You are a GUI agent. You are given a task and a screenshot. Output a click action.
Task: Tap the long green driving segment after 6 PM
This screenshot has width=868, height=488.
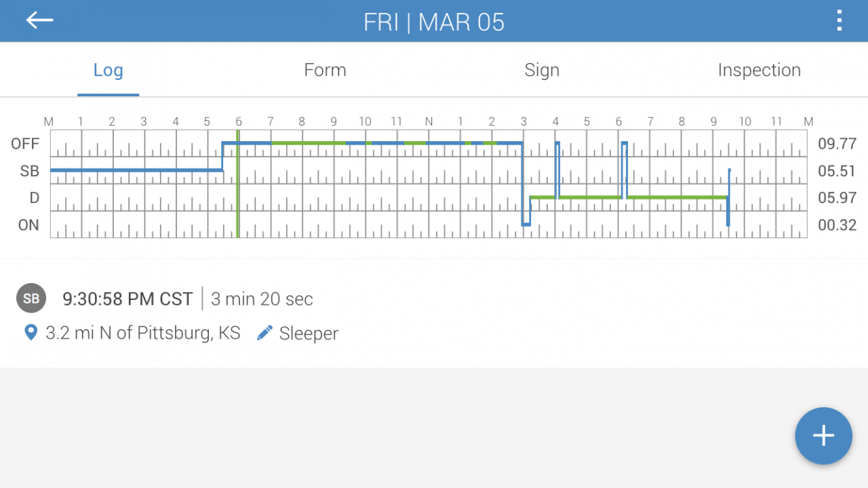(x=677, y=198)
